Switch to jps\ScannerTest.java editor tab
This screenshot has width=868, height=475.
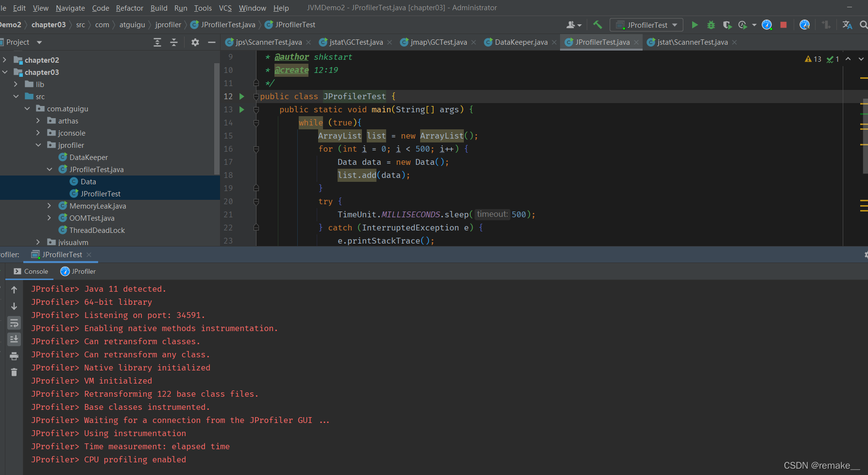(268, 42)
